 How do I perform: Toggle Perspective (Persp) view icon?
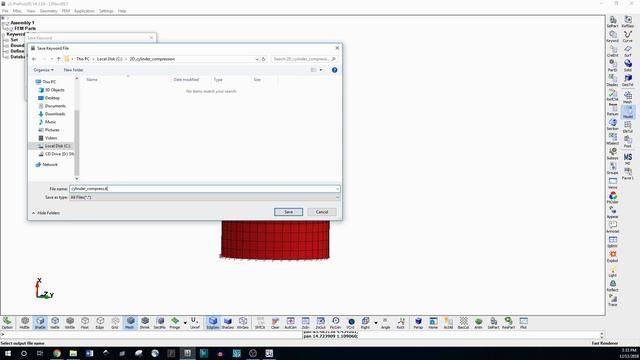point(418,323)
